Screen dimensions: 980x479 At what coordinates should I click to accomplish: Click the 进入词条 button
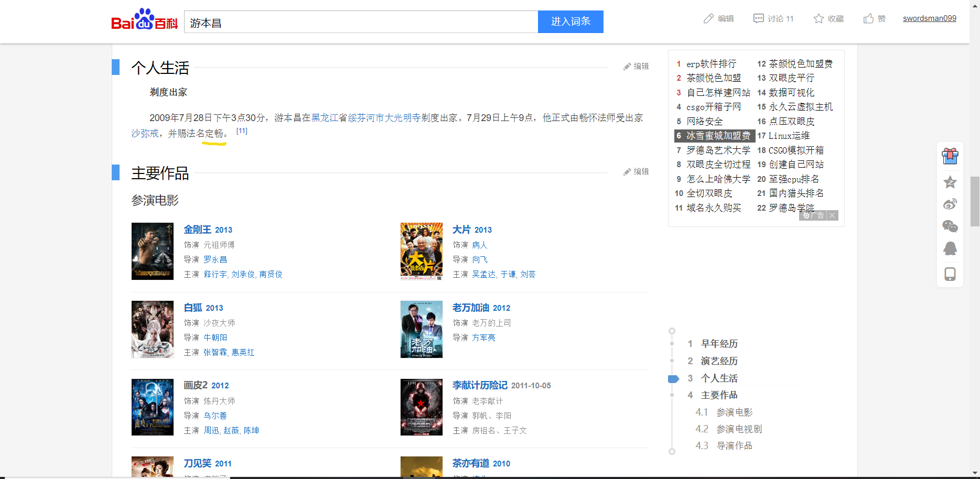point(570,21)
